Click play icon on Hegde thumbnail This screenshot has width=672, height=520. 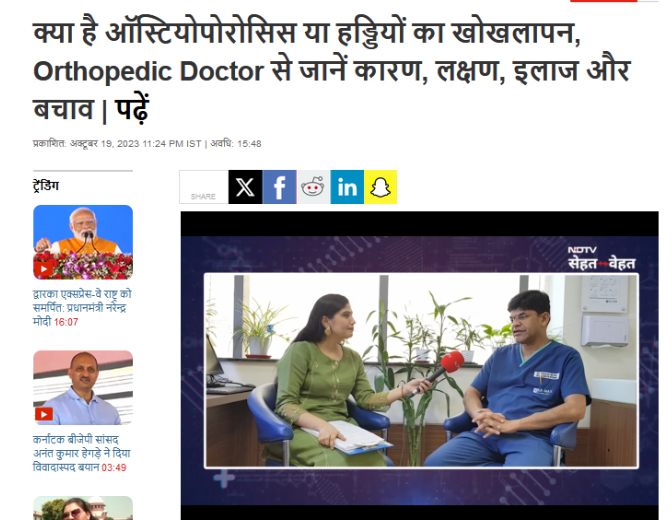coord(44,414)
